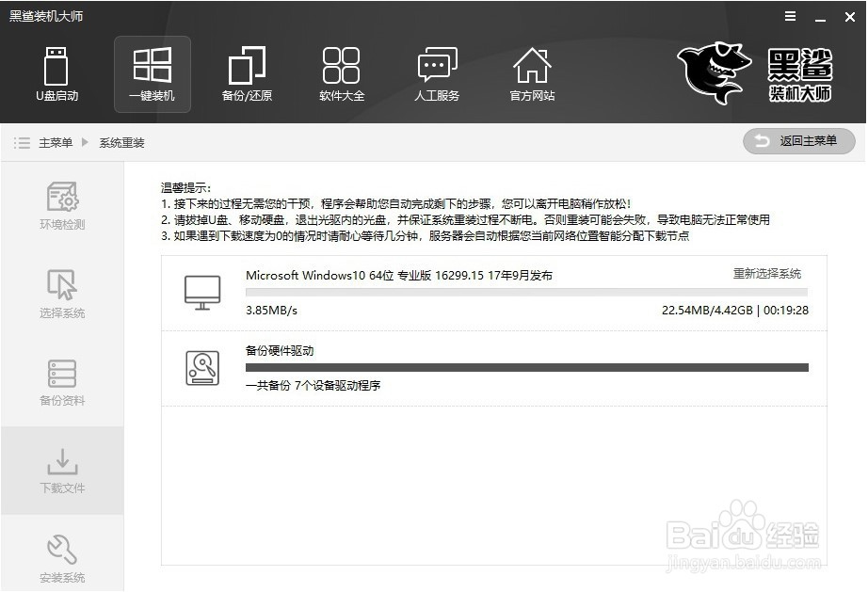Select the 安装系统 sidebar step
The image size is (868, 592).
pos(61,558)
